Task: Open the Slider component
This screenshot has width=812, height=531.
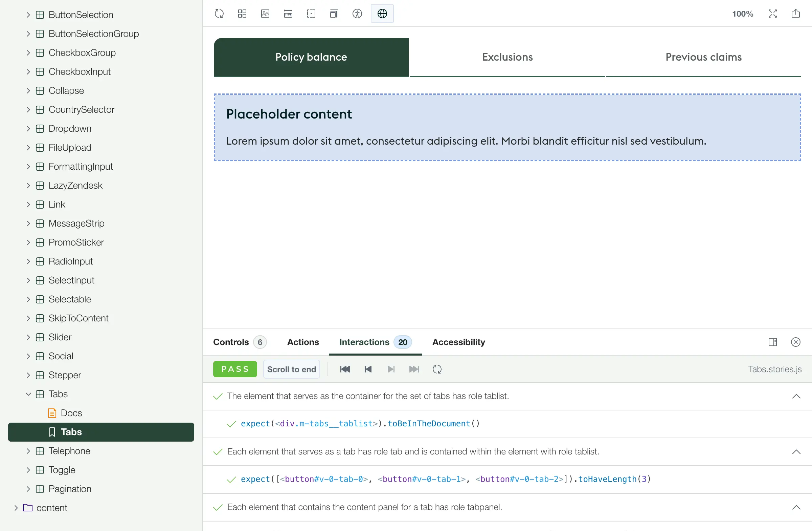Action: pos(60,337)
